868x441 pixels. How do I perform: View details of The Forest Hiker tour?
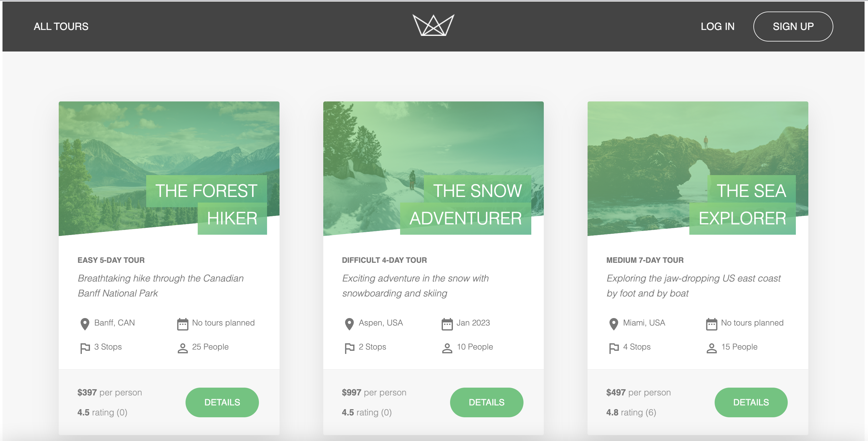pyautogui.click(x=222, y=402)
